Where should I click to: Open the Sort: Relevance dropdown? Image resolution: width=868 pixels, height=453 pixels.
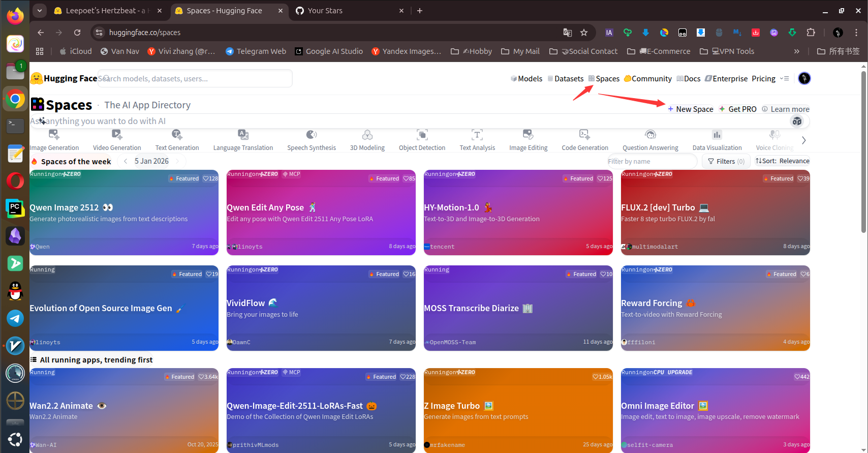782,161
